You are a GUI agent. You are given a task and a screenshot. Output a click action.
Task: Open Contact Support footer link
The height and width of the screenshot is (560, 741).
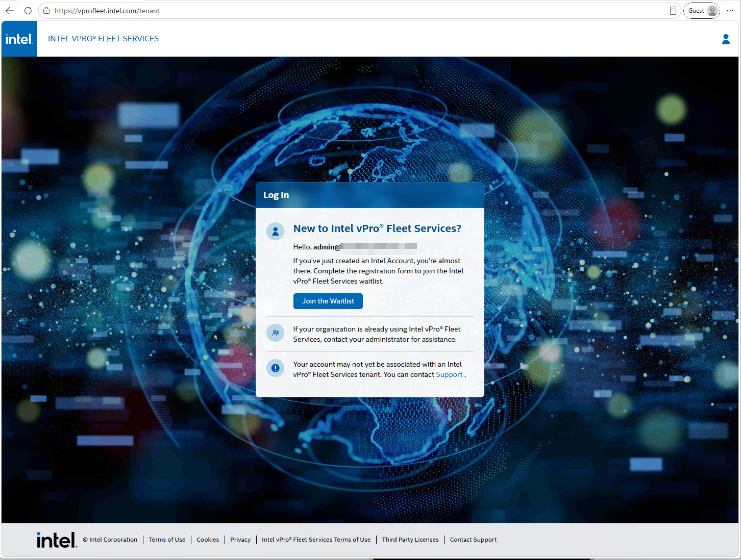coord(473,540)
